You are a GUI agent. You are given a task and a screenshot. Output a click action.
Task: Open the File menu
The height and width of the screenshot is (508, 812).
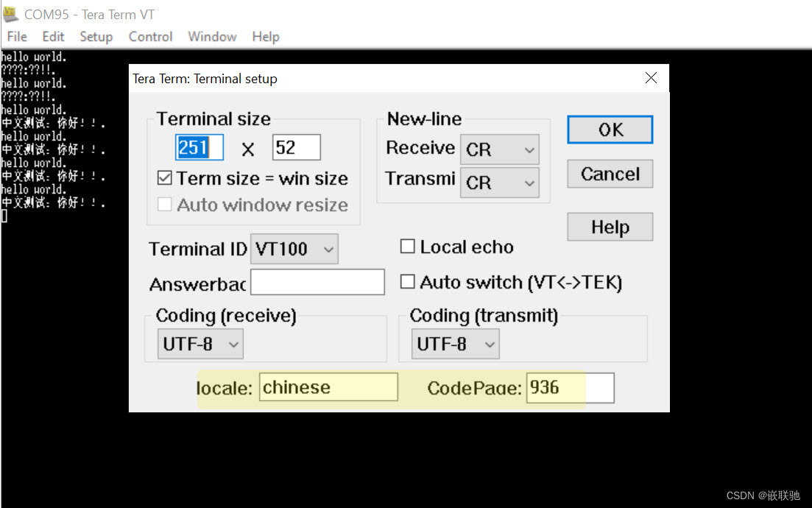click(x=17, y=37)
